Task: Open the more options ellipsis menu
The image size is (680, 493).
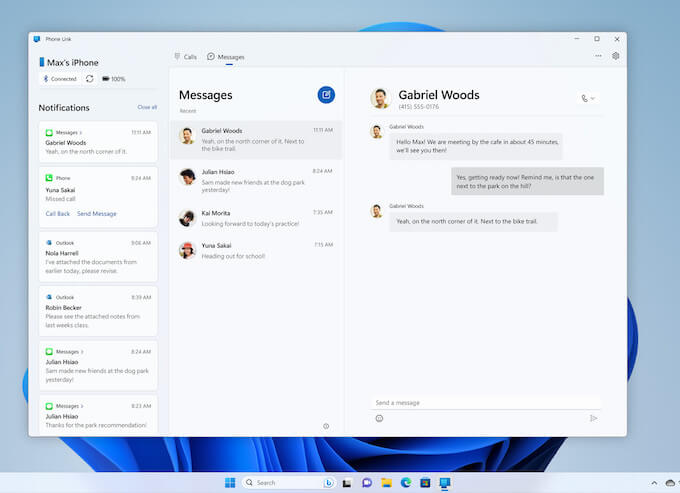Action: (x=598, y=56)
